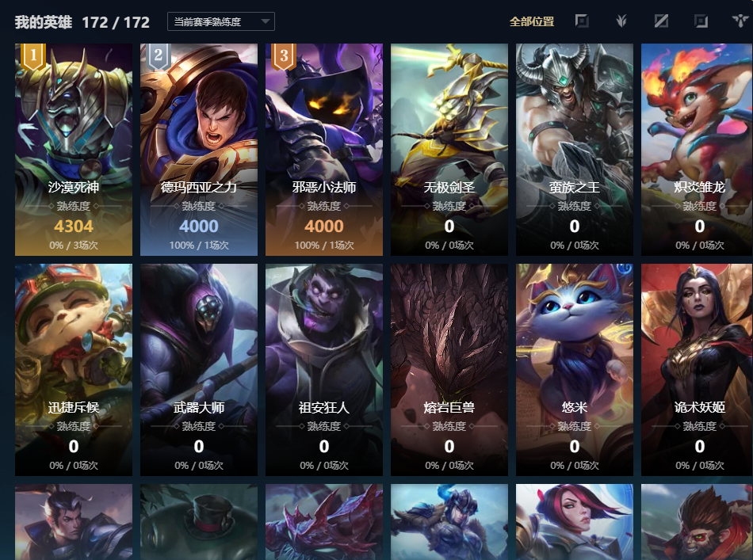Select the 全部位置 all positions filter
Viewport: 753px width, 560px height.
pos(532,21)
